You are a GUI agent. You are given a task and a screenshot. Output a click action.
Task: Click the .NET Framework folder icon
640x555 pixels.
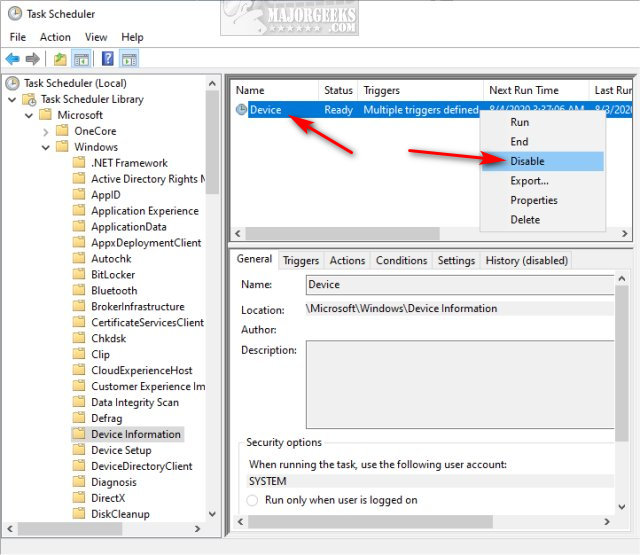[79, 162]
